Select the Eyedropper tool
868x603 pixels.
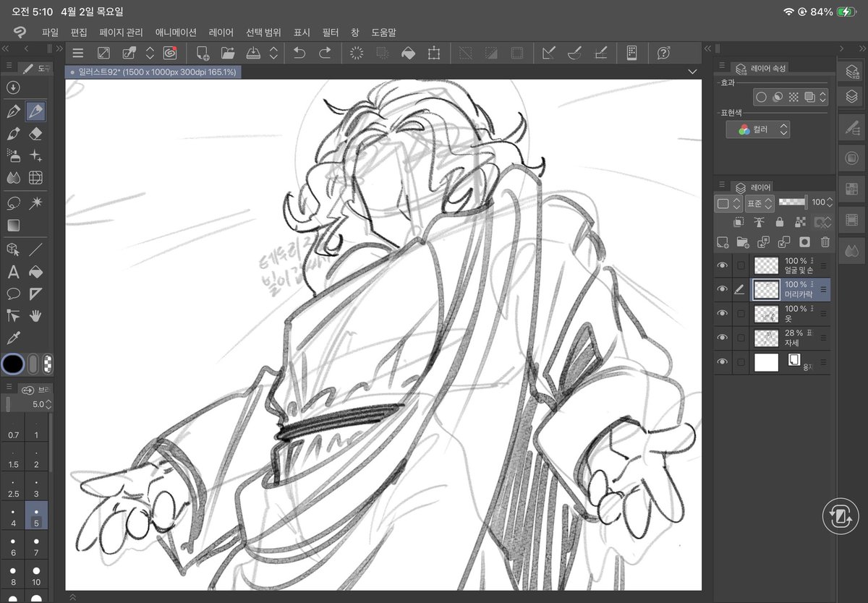click(13, 338)
